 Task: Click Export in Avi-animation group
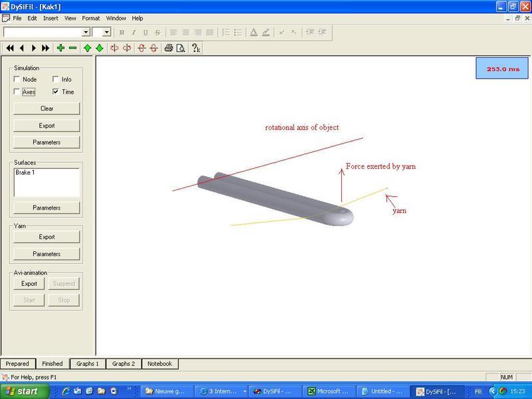coord(29,284)
